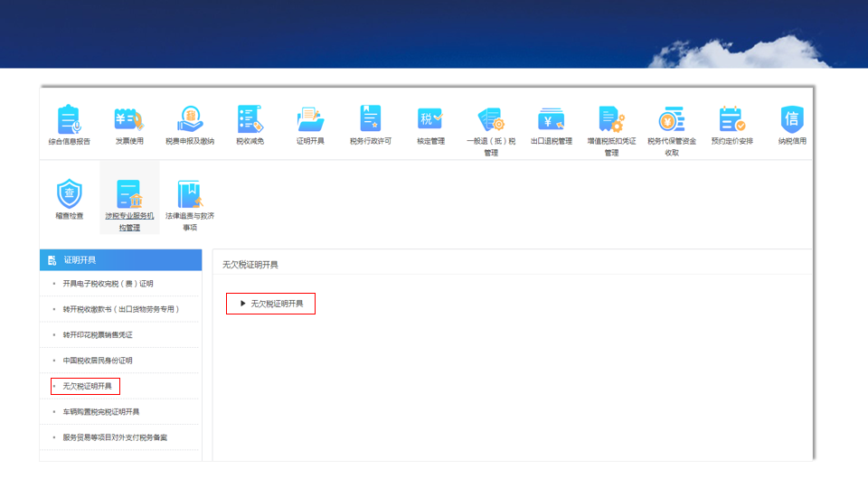Select the 税费申报及缴纳 icon
The width and height of the screenshot is (868, 488).
190,119
